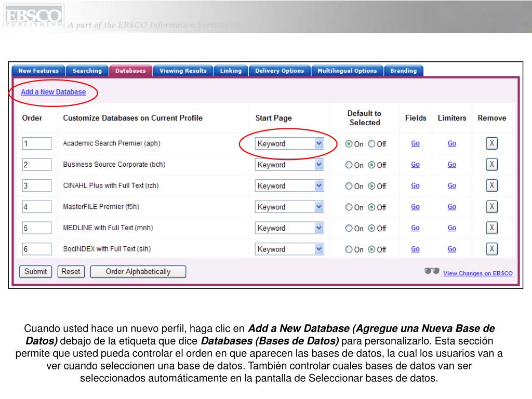Select Off for CINAHL Plus with Full Text
This screenshot has height=399, width=532.
(371, 186)
